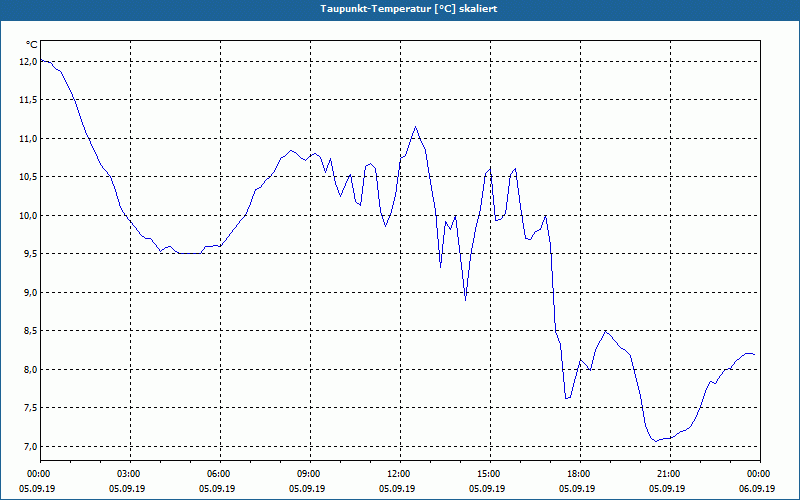Select the '11,5' y-axis value
The image size is (800, 500).
(x=28, y=100)
